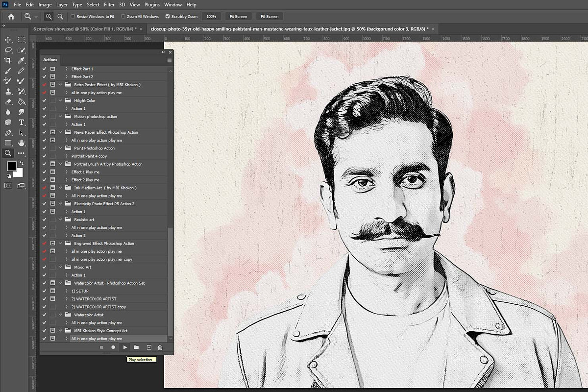Create new action in Actions panel

[148, 347]
